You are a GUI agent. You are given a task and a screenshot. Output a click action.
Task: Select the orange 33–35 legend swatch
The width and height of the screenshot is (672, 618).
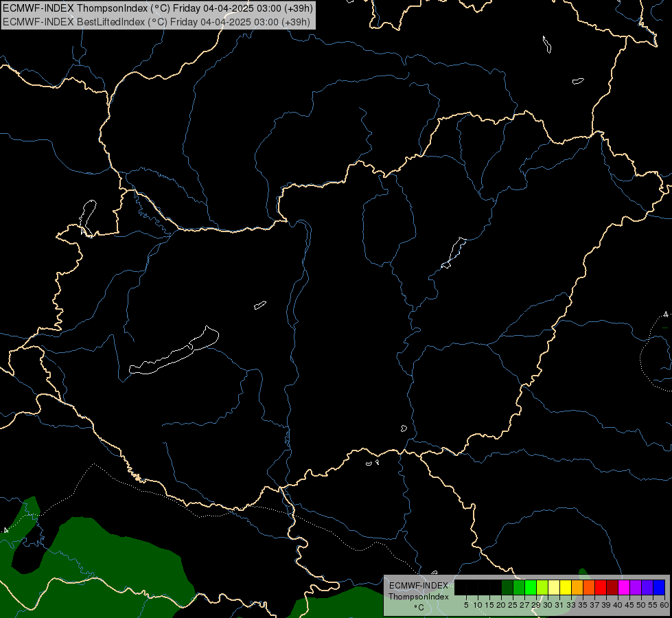tap(577, 587)
